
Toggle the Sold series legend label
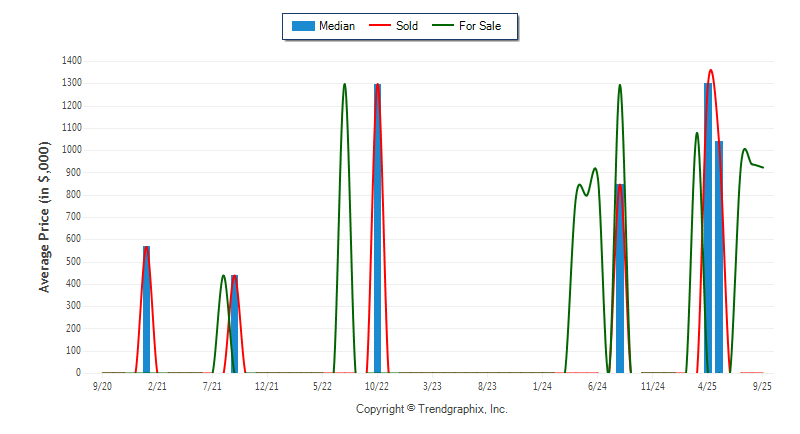[407, 26]
